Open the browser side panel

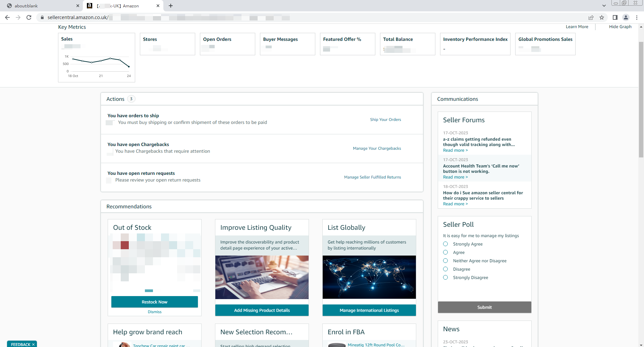pos(615,17)
